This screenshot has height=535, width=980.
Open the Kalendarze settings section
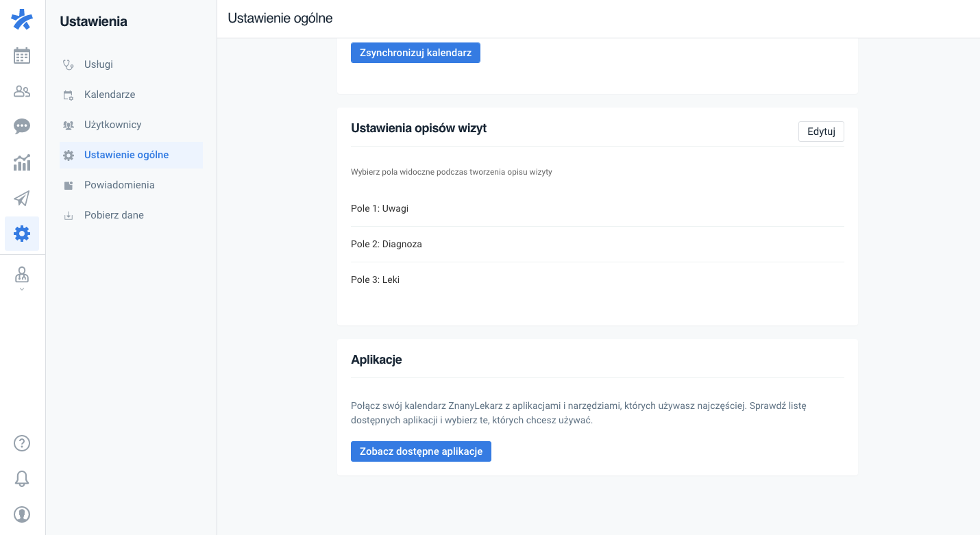pyautogui.click(x=131, y=95)
